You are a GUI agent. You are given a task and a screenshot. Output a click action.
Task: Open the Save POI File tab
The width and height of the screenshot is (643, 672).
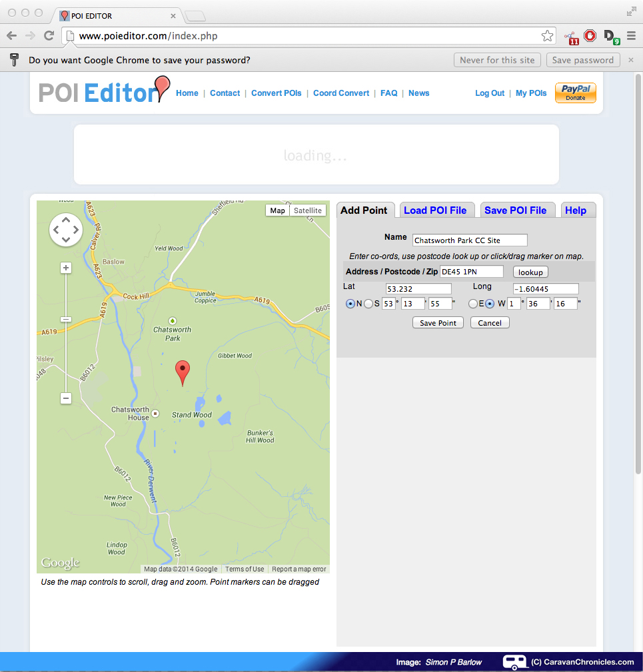515,210
